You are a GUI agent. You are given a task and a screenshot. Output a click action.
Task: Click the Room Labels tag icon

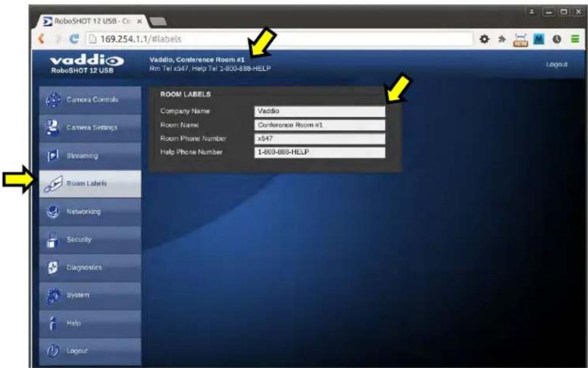coord(53,183)
